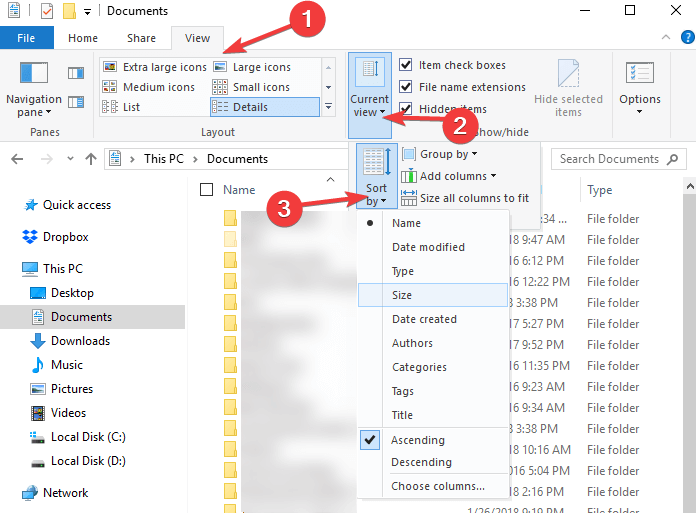Sort by Categories
This screenshot has height=513, width=696.
pyautogui.click(x=433, y=367)
